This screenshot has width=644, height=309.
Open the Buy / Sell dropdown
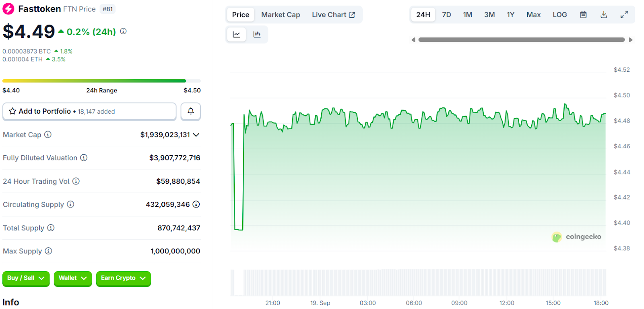point(26,278)
